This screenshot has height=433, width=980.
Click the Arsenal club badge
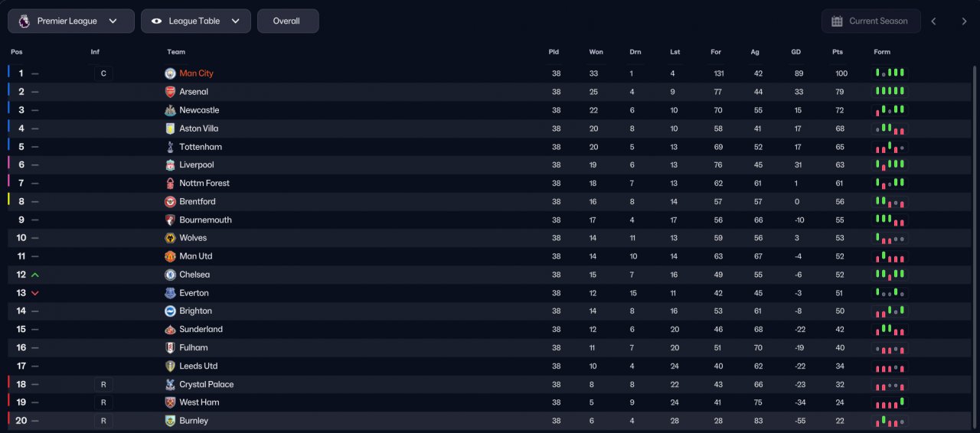[x=170, y=92]
